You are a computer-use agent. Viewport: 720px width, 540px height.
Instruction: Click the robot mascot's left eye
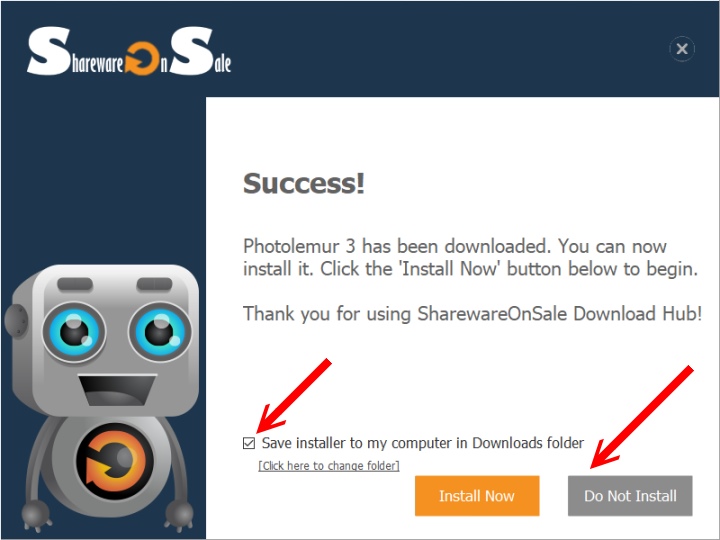[74, 332]
